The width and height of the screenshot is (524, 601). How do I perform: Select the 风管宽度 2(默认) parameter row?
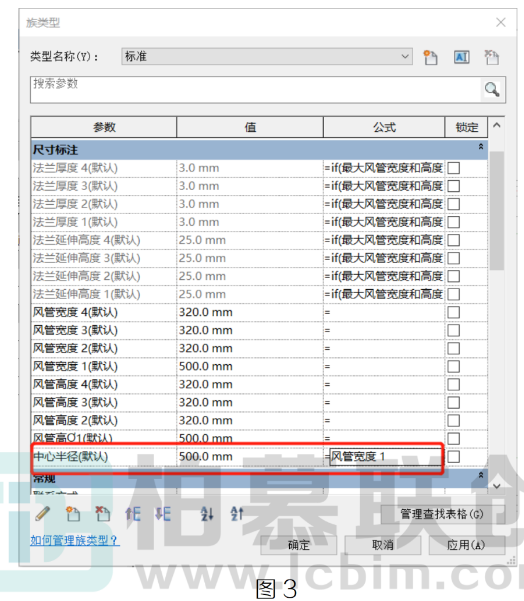[103, 348]
